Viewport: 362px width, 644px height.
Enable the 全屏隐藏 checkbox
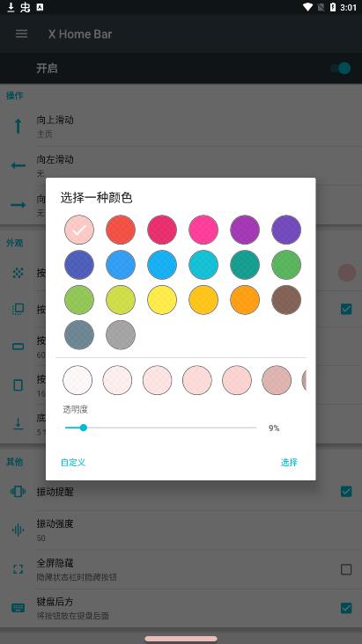346,569
